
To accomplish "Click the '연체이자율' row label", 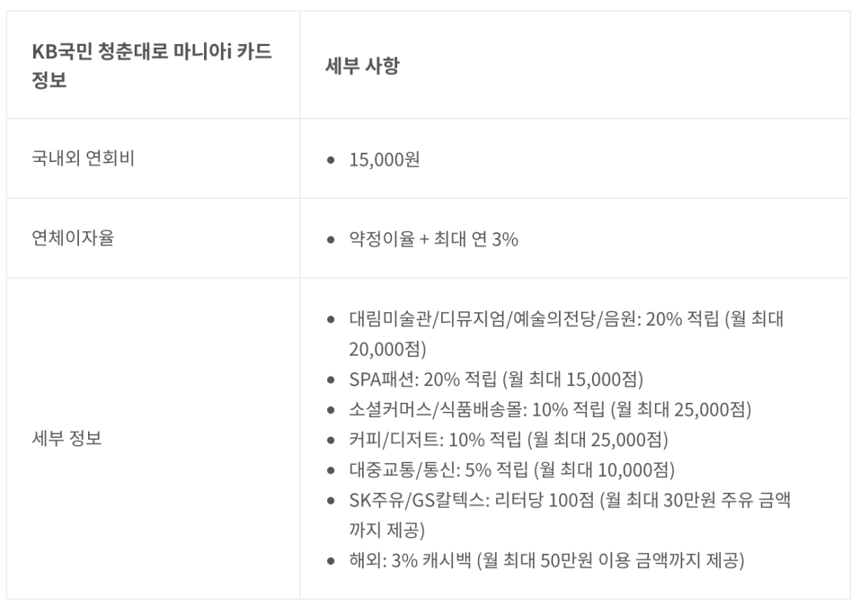I will pos(73,238).
